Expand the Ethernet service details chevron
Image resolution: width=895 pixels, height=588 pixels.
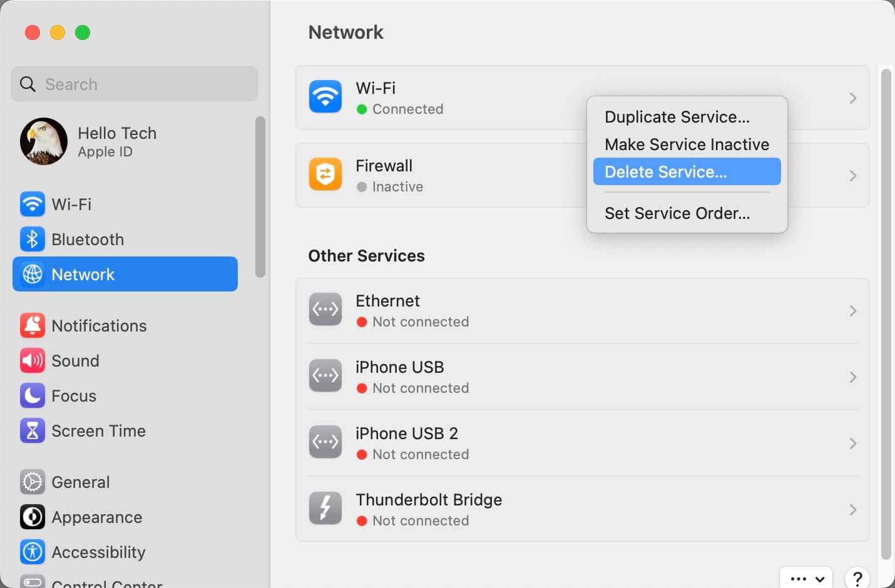(x=852, y=310)
